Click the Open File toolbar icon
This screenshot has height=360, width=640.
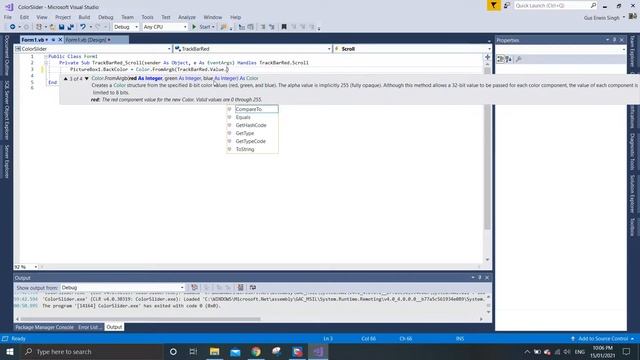point(52,27)
